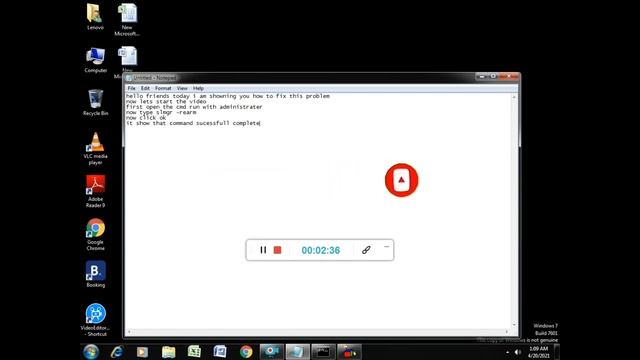This screenshot has height=360, width=640.
Task: Switch to the last running taskbar app
Action: point(349,351)
